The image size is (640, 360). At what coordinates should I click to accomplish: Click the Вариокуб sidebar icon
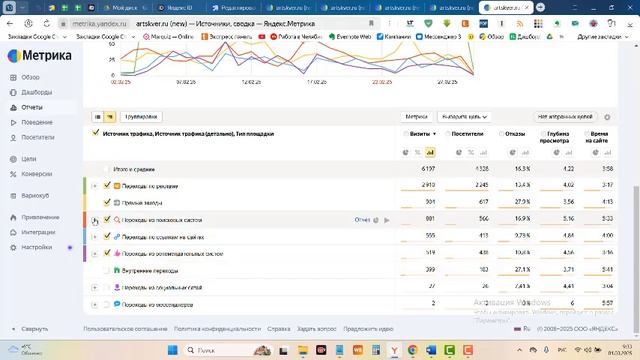(x=13, y=196)
